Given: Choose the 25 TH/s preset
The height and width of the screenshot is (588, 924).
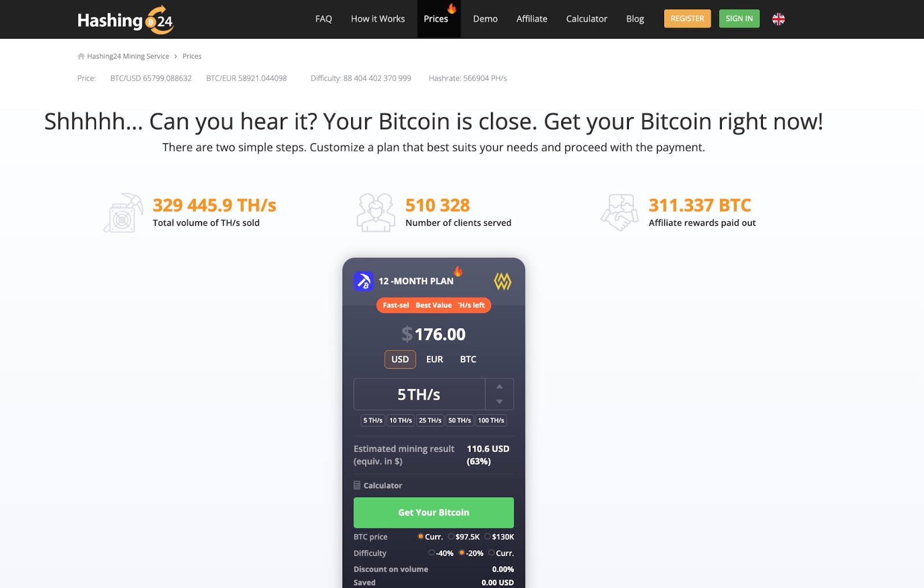Looking at the screenshot, I should [x=430, y=420].
